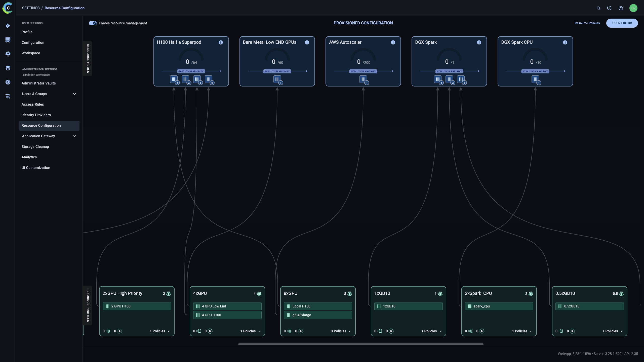Open the search icon in top bar
This screenshot has height=362, width=644.
(x=598, y=8)
